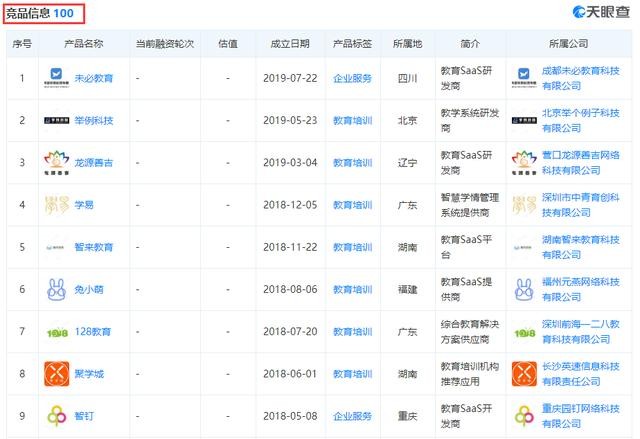Click logo beside 北京举个例子科技有限公司
The image size is (640, 439).
click(524, 120)
